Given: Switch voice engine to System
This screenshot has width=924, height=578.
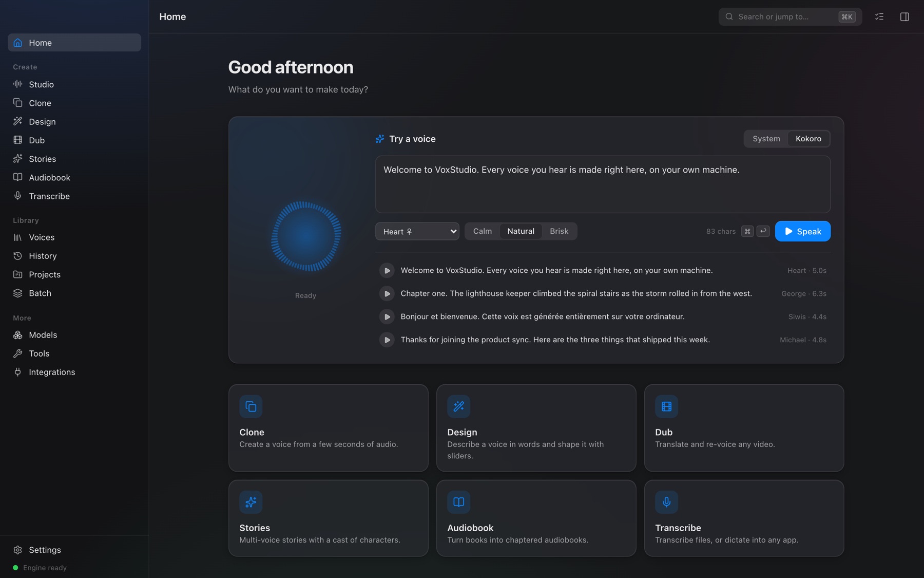Looking at the screenshot, I should pos(766,139).
